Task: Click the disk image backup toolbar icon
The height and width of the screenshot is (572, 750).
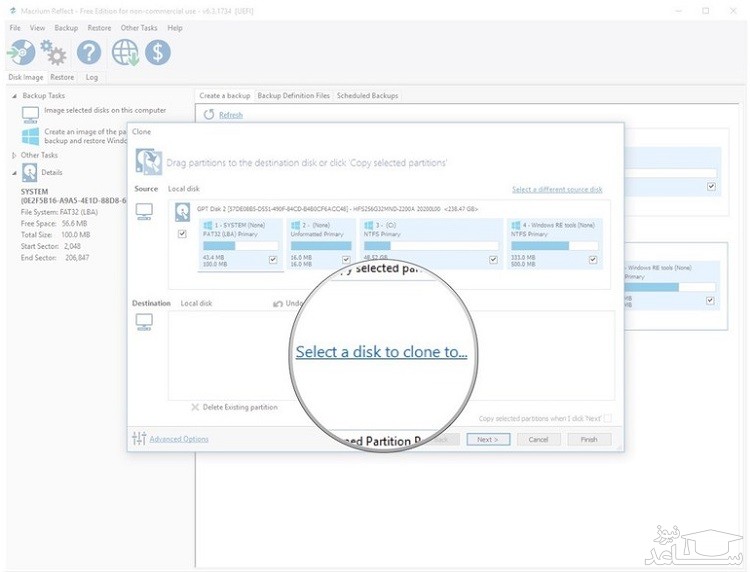Action: click(21, 53)
